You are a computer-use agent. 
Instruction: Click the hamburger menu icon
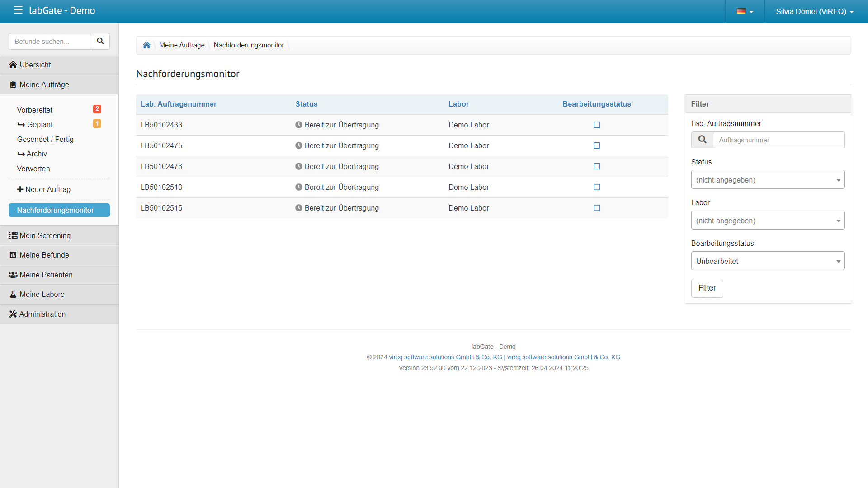18,10
